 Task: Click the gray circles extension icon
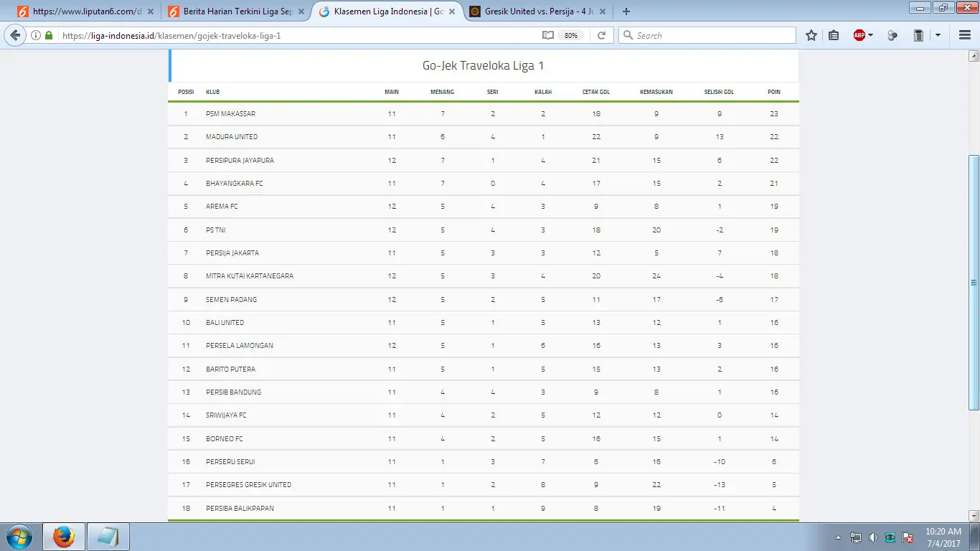tap(892, 35)
